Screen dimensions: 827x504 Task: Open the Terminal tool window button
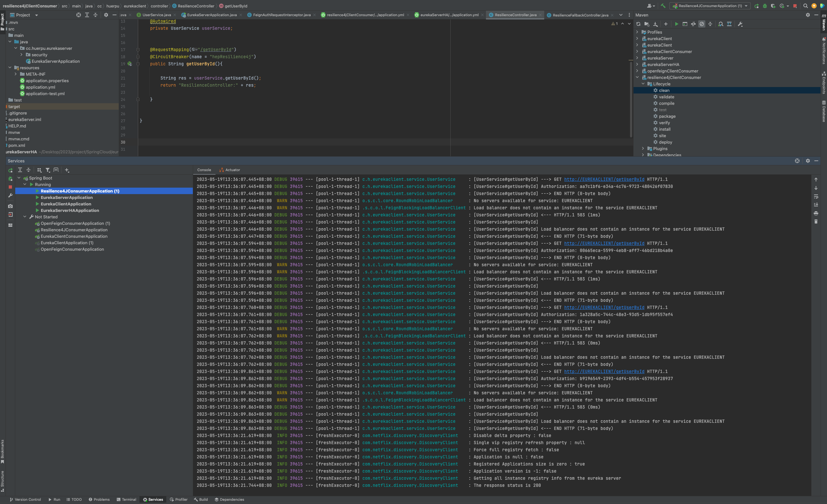[x=126, y=499]
